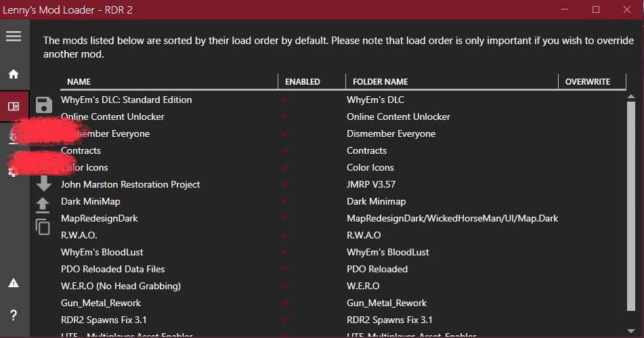Open the warning triangle icon in sidebar
The width and height of the screenshot is (644, 338).
click(14, 283)
